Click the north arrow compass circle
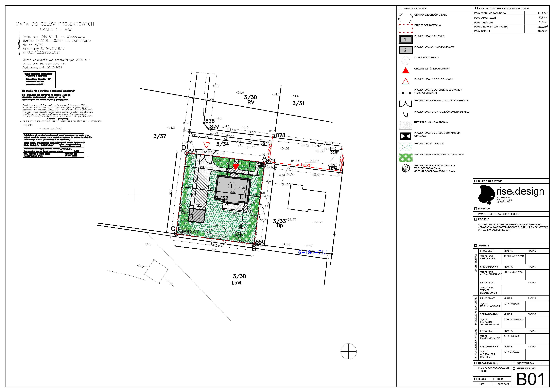This screenshot has height=392, width=555. [348, 351]
